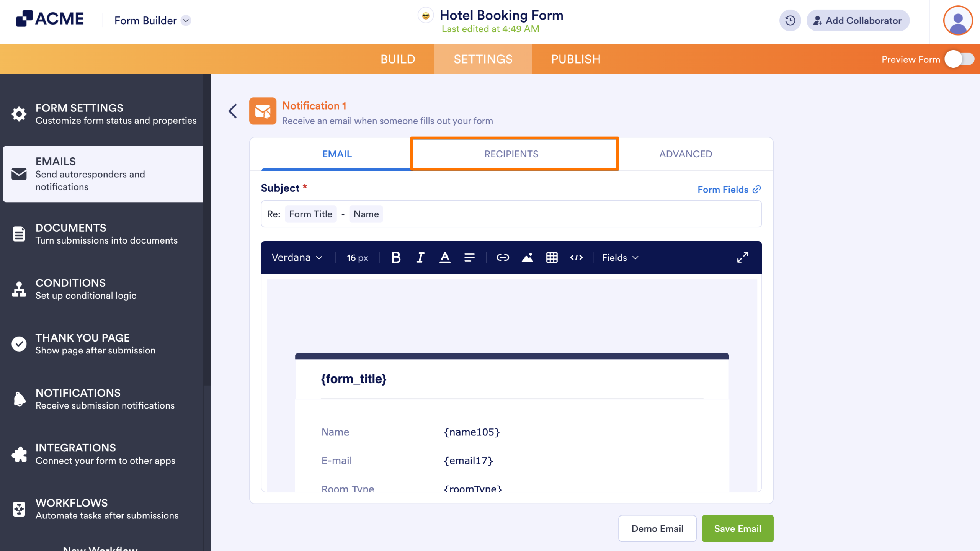
Task: Click the Demo Email button
Action: [657, 528]
